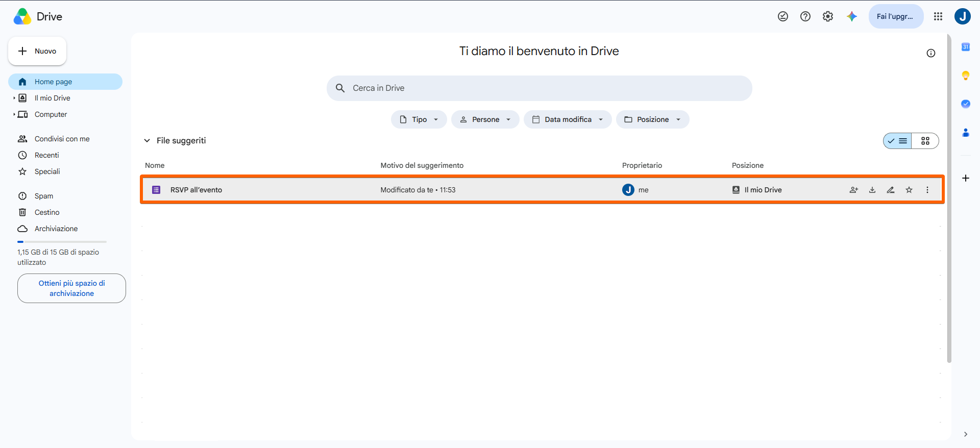Expand the Computer tree arrow
Viewport: 980px width, 448px height.
[14, 114]
